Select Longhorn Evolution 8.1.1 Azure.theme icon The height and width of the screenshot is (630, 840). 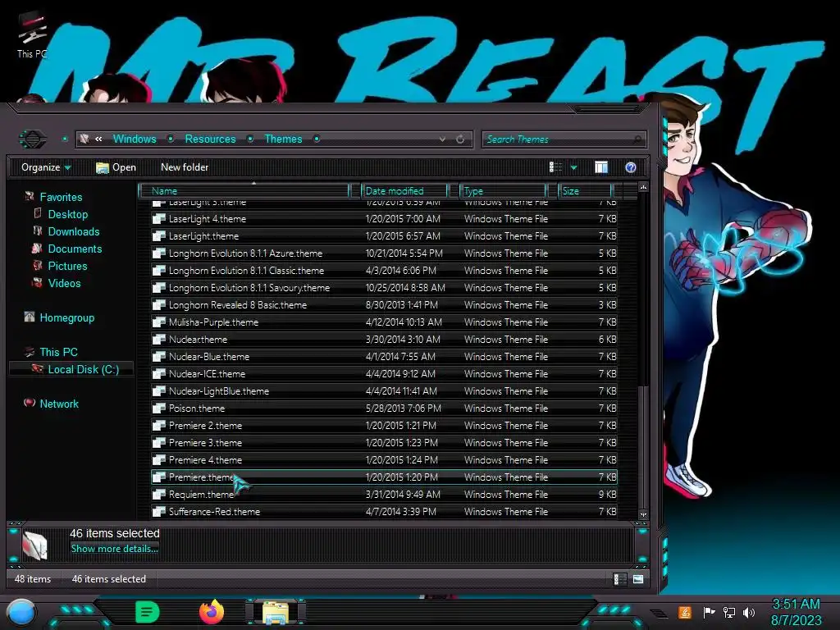click(158, 253)
